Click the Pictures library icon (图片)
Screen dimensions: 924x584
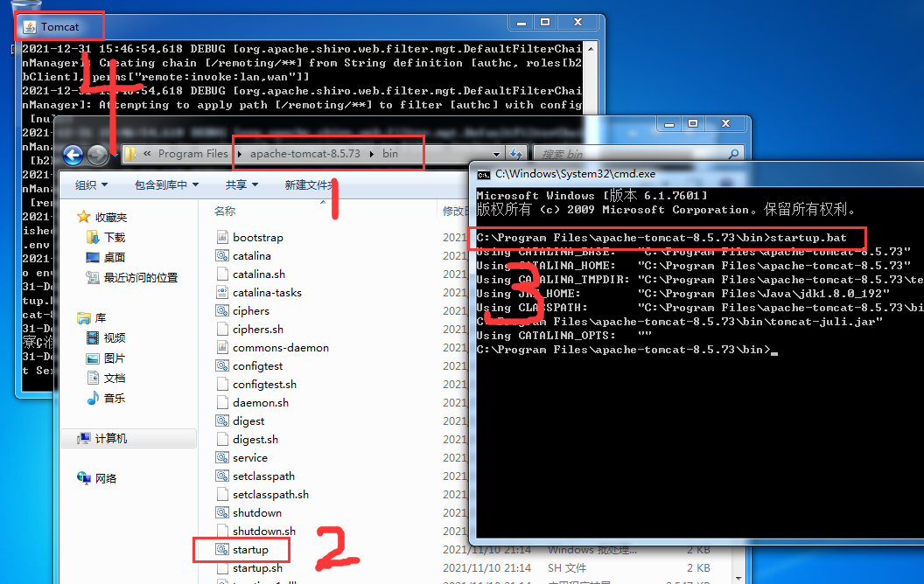[x=93, y=358]
